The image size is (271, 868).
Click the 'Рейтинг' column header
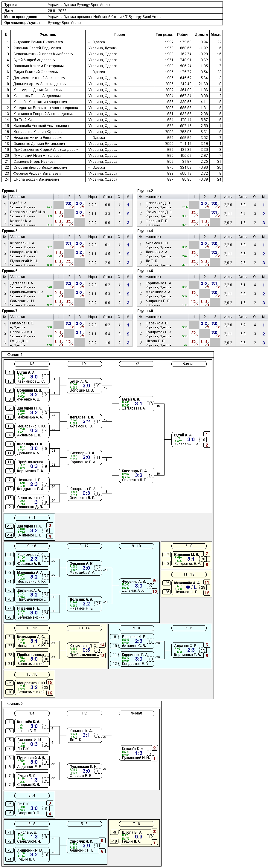click(x=184, y=35)
